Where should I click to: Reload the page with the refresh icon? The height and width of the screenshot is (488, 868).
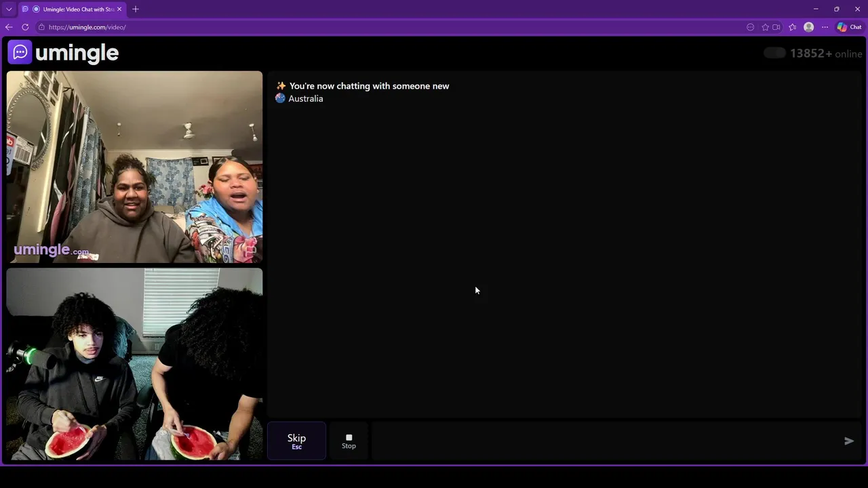(x=25, y=27)
